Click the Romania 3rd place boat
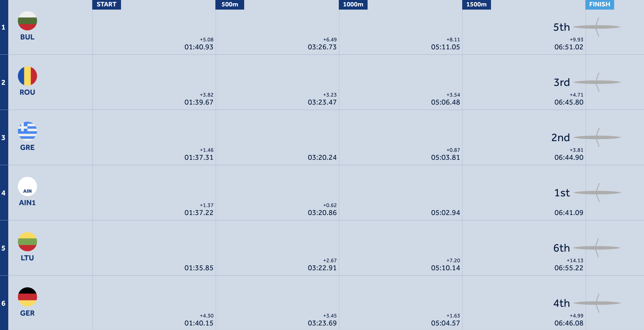The width and height of the screenshot is (644, 330). click(597, 82)
